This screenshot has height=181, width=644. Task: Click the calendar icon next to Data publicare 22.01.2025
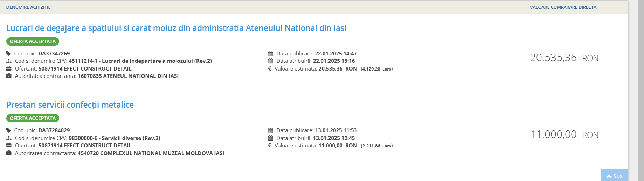tap(270, 54)
